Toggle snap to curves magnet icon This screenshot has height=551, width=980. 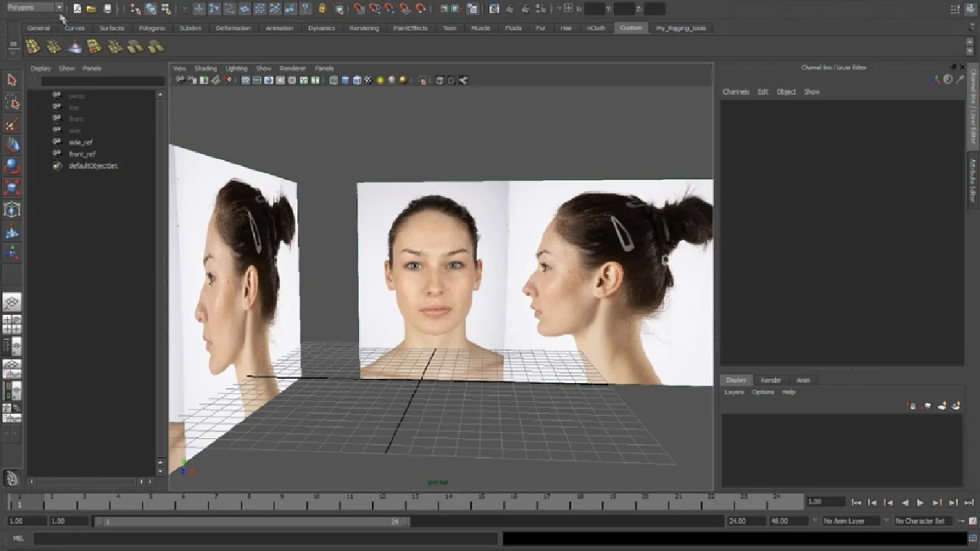(x=374, y=9)
